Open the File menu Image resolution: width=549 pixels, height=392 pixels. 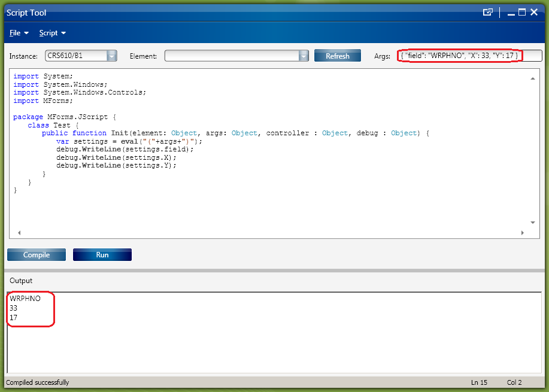click(19, 33)
